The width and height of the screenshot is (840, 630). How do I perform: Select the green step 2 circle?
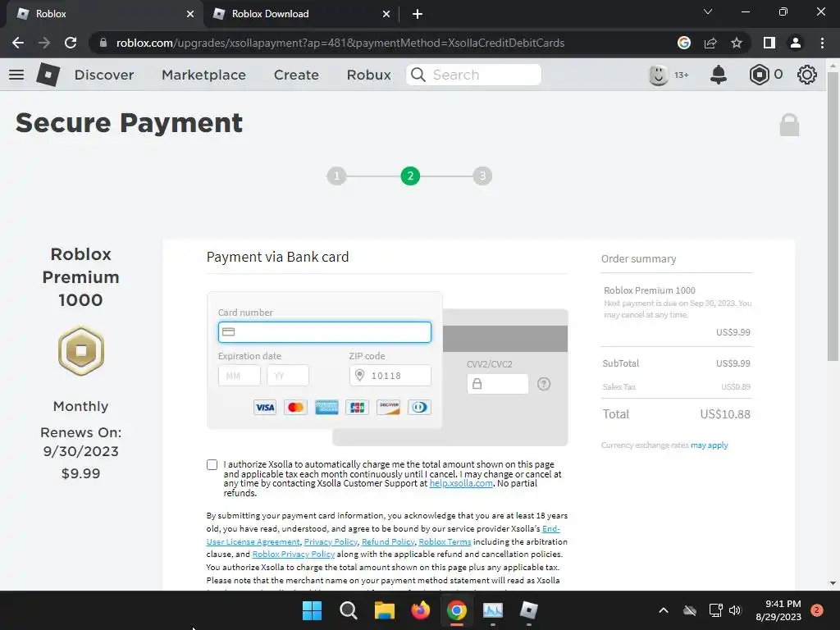coord(410,176)
